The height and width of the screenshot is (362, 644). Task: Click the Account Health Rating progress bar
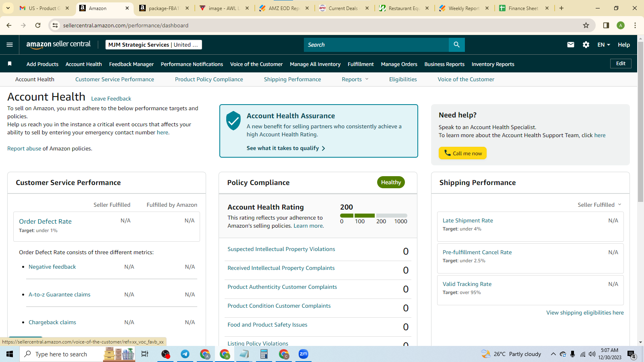click(x=374, y=216)
